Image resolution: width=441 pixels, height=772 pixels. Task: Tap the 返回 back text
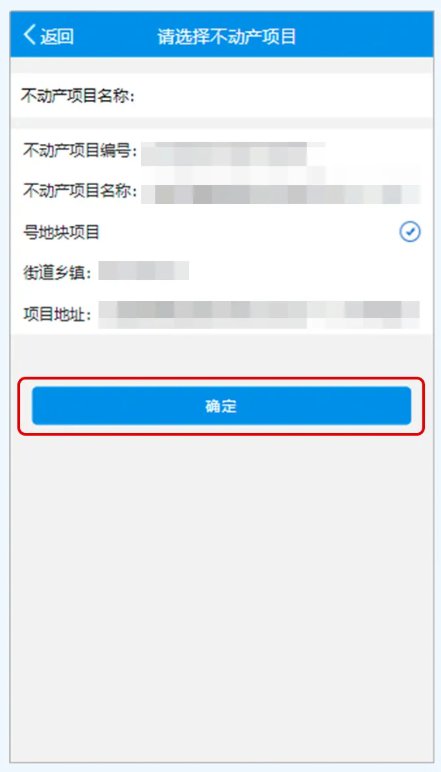(x=57, y=36)
